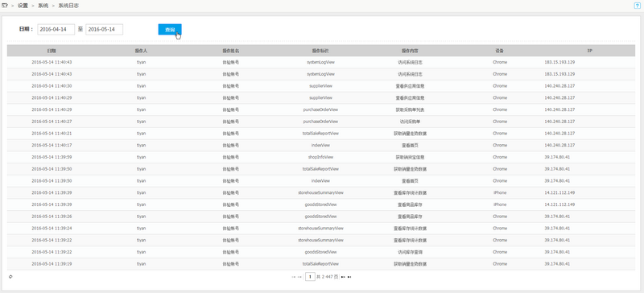The height and width of the screenshot is (293, 644).
Task: Select the first systemLogView log row
Action: tap(320, 63)
